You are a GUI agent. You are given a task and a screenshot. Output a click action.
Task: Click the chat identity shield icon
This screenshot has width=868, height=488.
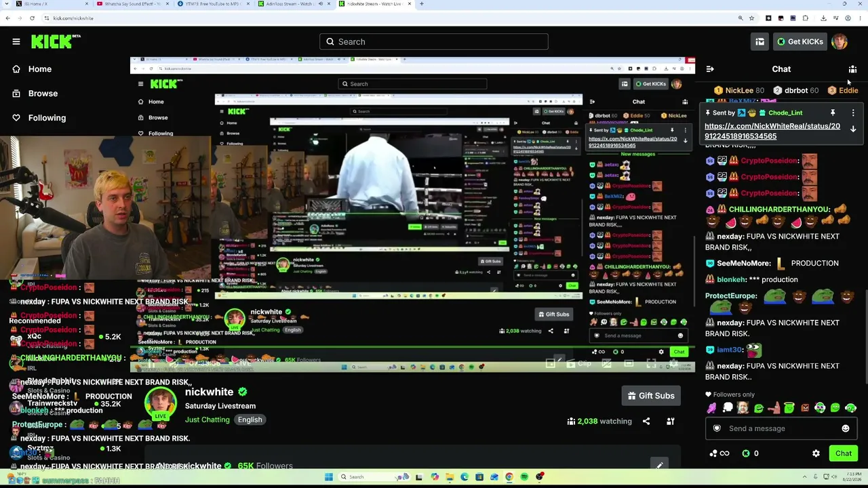tap(717, 428)
